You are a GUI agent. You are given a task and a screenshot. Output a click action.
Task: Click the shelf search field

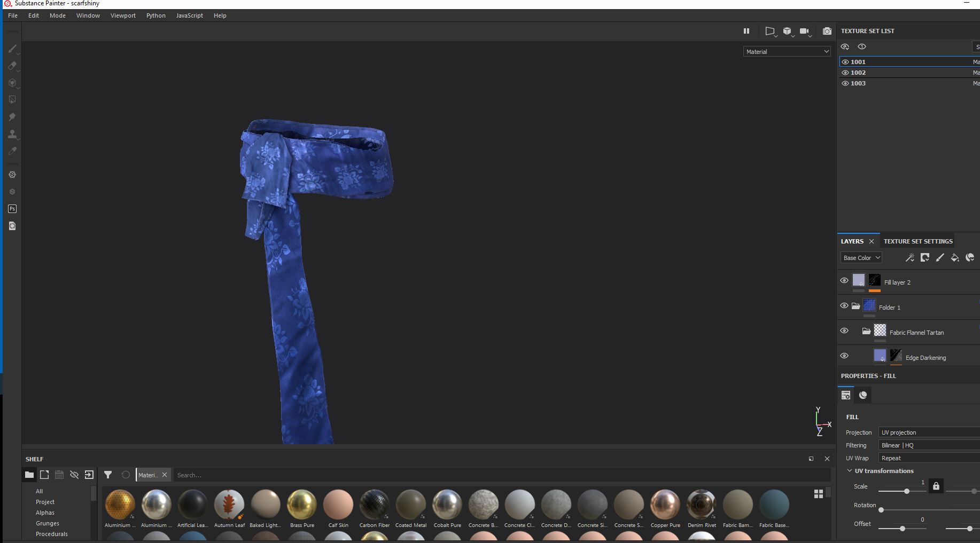501,475
